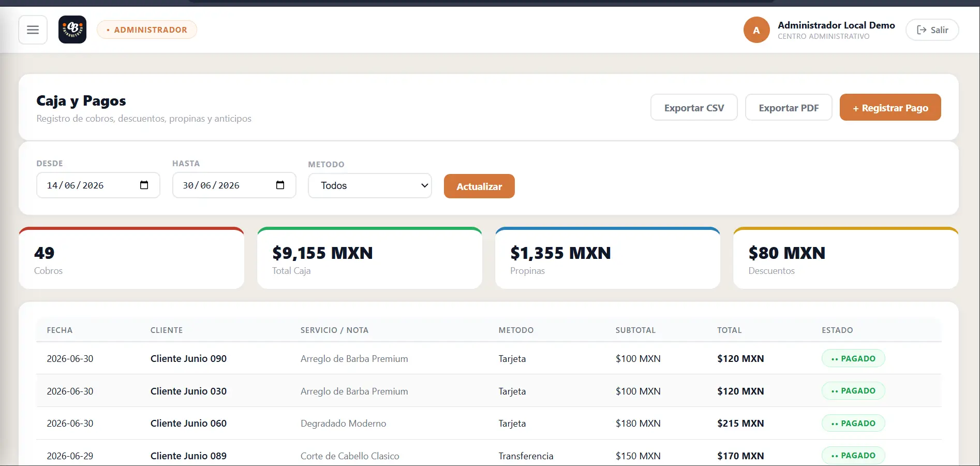Viewport: 980px width, 466px height.
Task: Export payments with Exportar CSV
Action: (694, 108)
